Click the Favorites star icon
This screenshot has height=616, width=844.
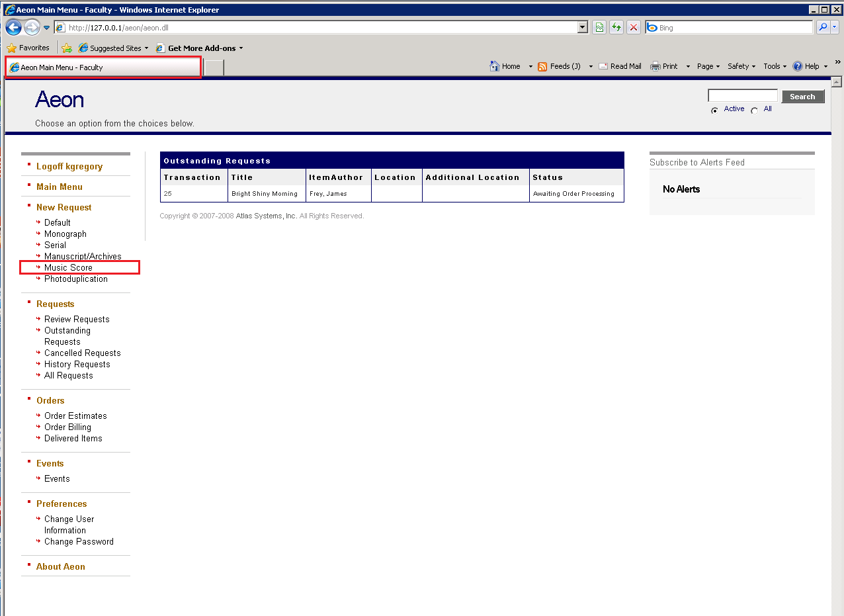click(x=11, y=47)
